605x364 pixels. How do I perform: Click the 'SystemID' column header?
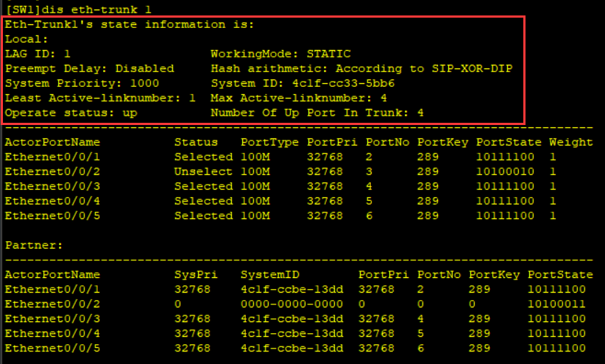[269, 274]
